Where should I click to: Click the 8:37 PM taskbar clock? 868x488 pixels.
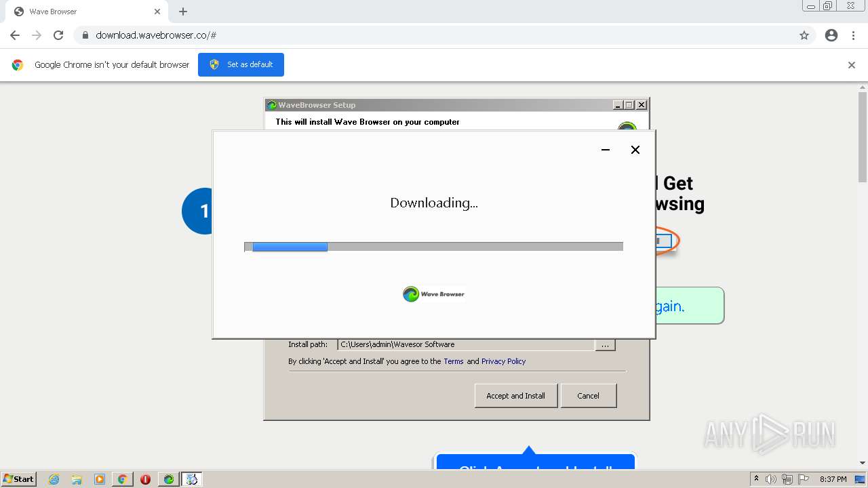tap(833, 479)
